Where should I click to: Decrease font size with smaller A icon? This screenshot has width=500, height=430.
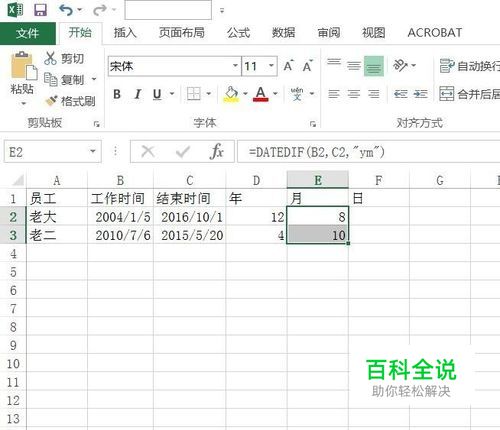point(308,66)
